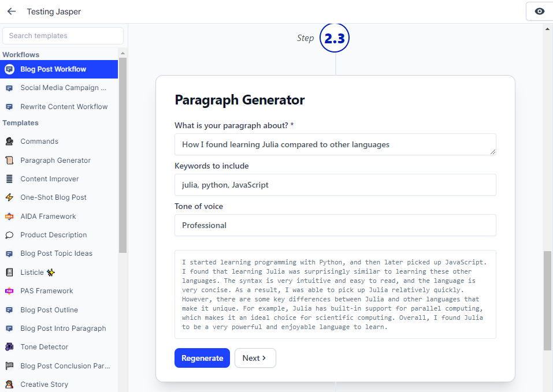
Task: Click the resize handle of topic textarea
Action: click(x=493, y=152)
